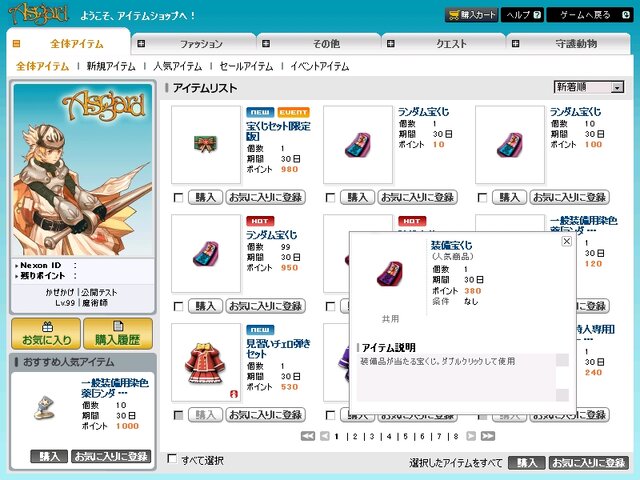Select the イベントアイテム sub-category
Image resolution: width=640 pixels, height=480 pixels.
pos(320,66)
